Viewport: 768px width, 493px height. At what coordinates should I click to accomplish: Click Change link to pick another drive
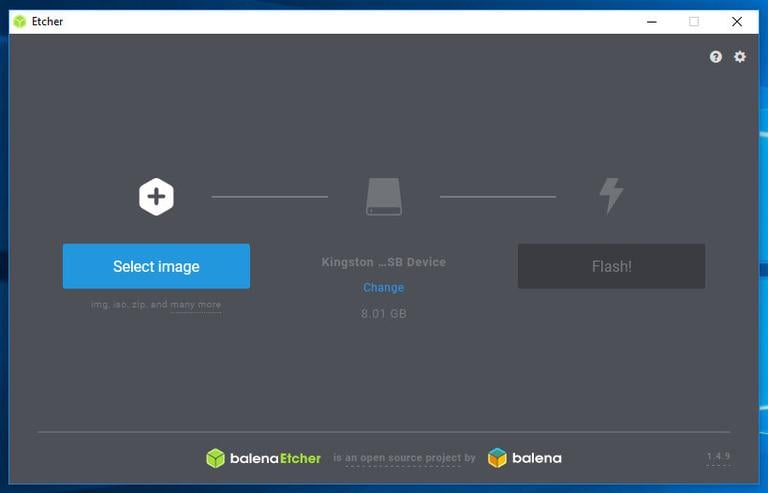coord(384,288)
